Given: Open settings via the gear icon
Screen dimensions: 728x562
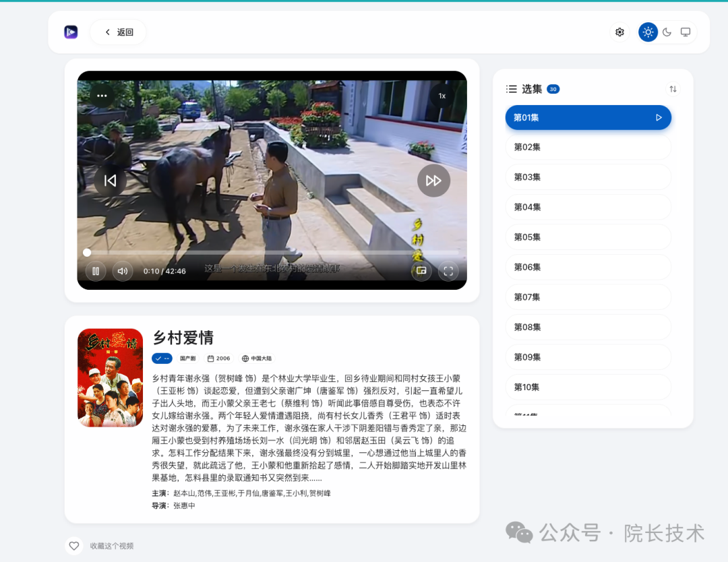Looking at the screenshot, I should tap(619, 32).
